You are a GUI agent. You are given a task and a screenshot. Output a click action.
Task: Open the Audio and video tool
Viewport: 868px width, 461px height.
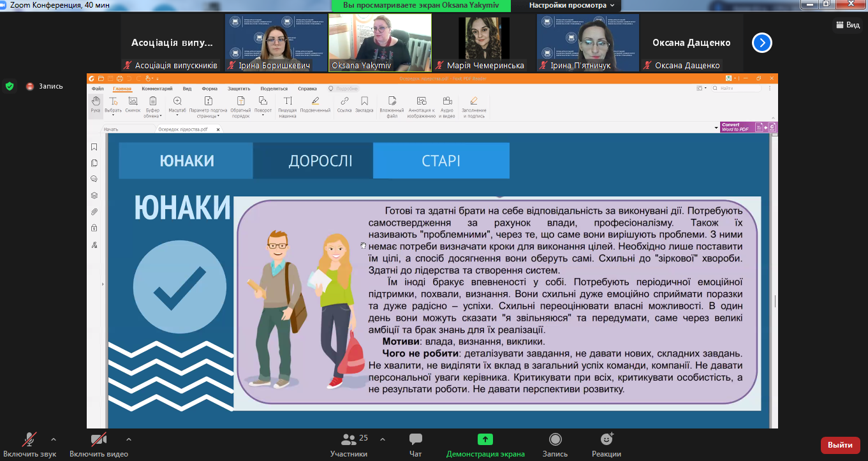tap(447, 107)
